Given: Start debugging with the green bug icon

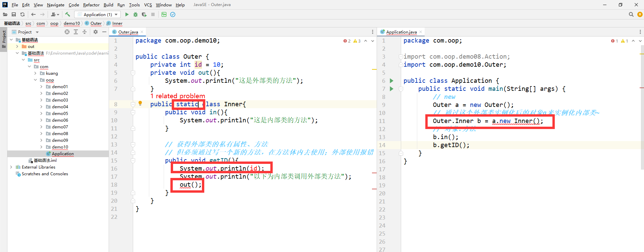Looking at the screenshot, I should [x=136, y=14].
